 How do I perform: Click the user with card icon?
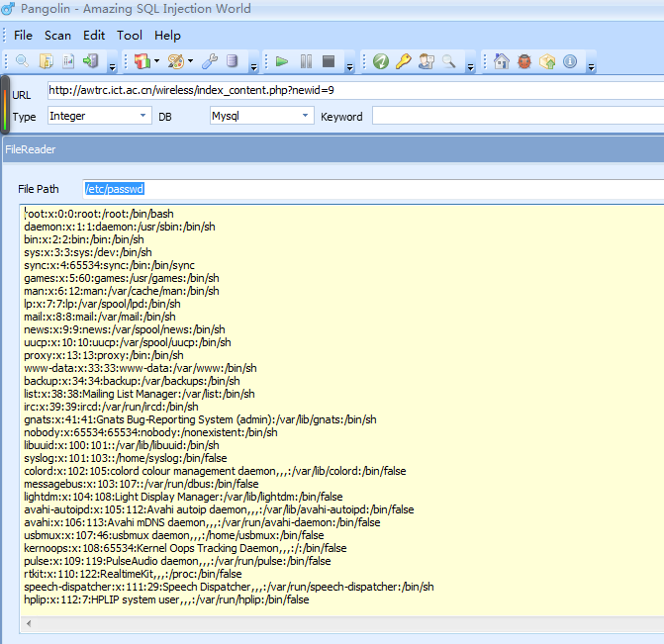(427, 61)
